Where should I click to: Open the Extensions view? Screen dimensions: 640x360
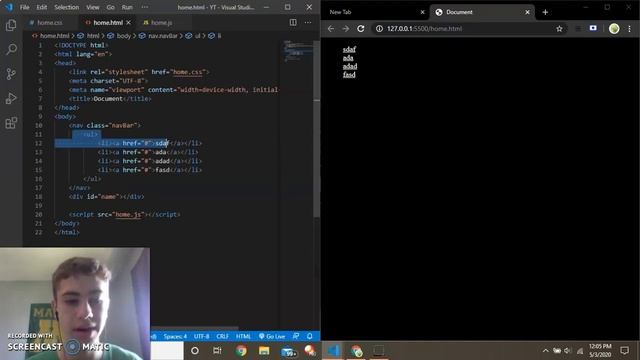pos(11,123)
